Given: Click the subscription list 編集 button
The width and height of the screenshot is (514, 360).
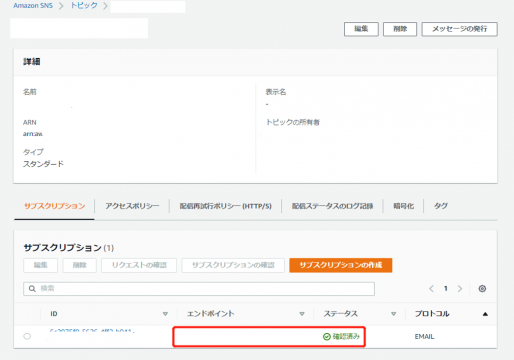Looking at the screenshot, I should click(x=41, y=265).
